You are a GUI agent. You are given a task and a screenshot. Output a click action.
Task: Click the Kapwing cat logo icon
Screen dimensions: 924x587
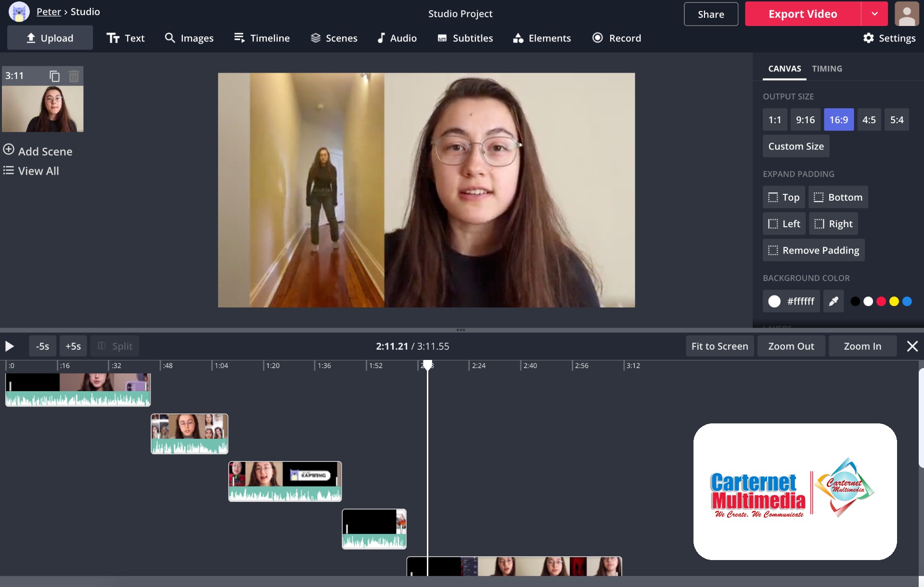click(19, 12)
